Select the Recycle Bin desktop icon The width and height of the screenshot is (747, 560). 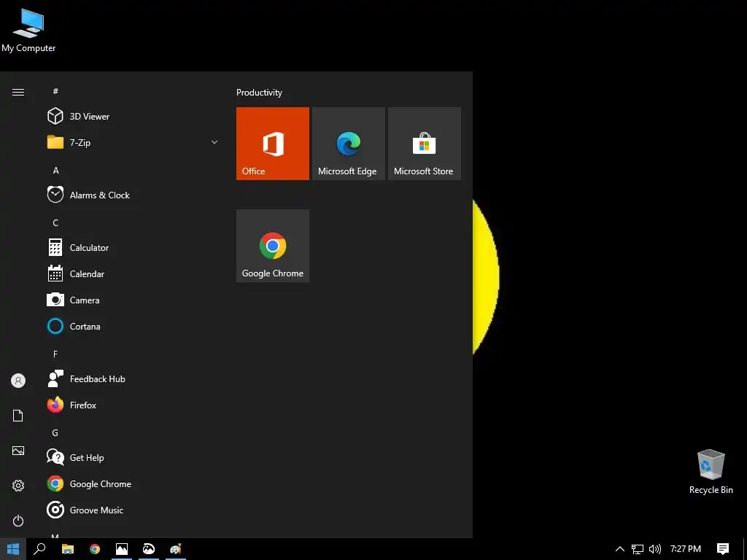click(711, 472)
